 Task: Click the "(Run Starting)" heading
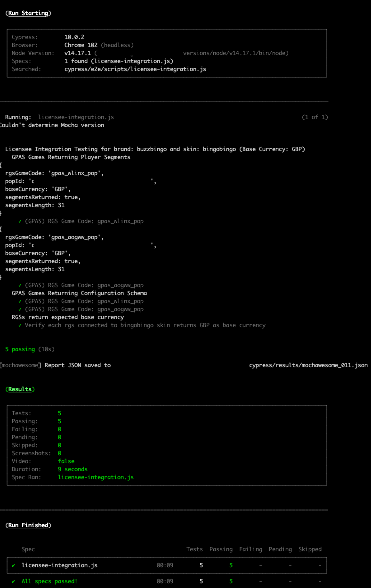(28, 13)
